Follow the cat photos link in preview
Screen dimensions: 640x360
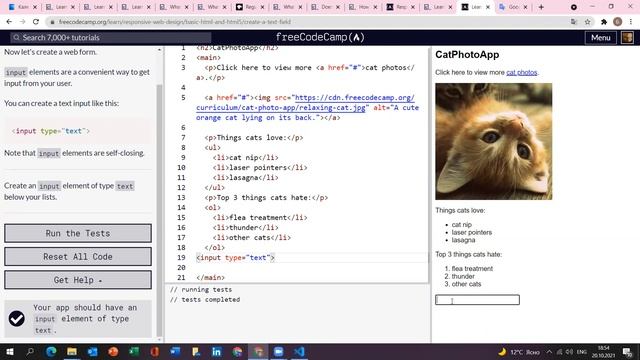point(522,72)
